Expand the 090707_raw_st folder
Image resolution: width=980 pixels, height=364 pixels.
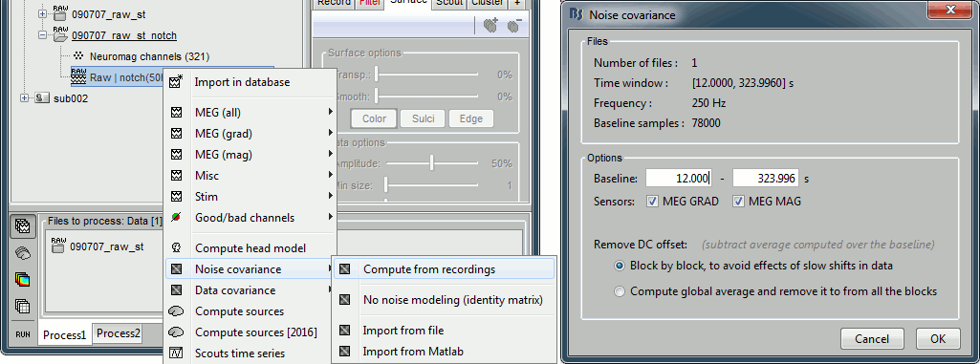(x=42, y=13)
